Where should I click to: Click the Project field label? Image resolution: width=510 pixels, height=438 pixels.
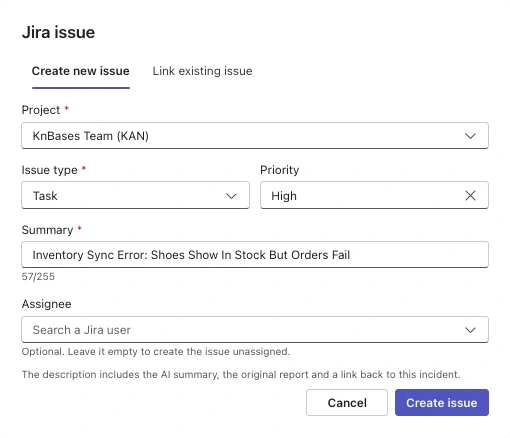pos(41,110)
